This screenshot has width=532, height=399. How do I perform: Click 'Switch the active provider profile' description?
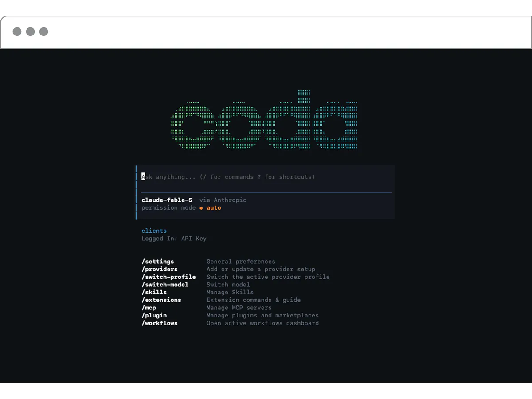[x=268, y=277]
